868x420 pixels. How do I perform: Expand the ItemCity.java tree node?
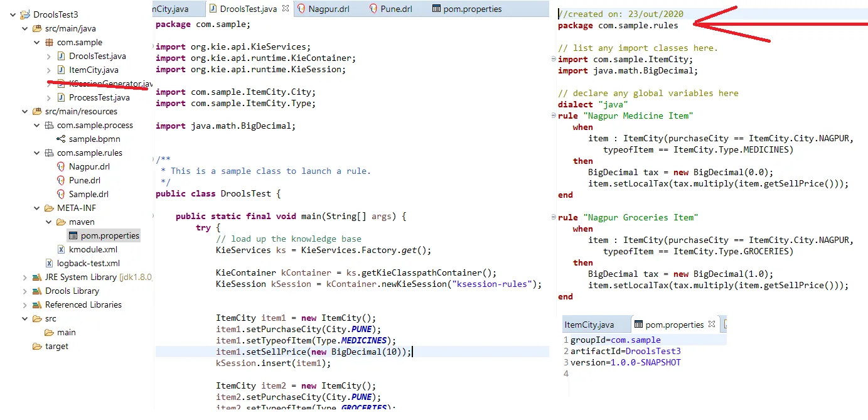click(x=49, y=70)
